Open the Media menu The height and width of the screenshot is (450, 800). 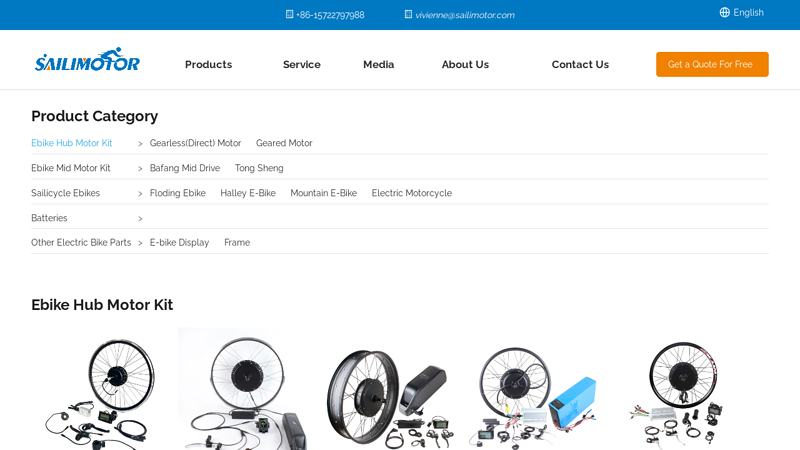click(379, 64)
